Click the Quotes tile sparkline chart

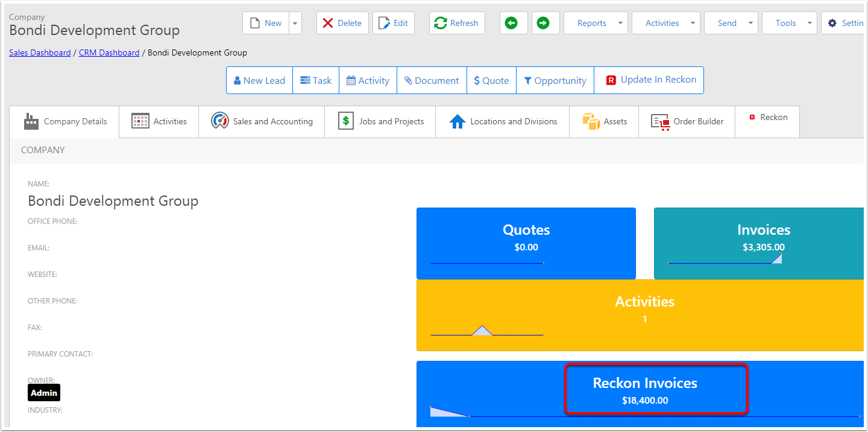tap(487, 263)
